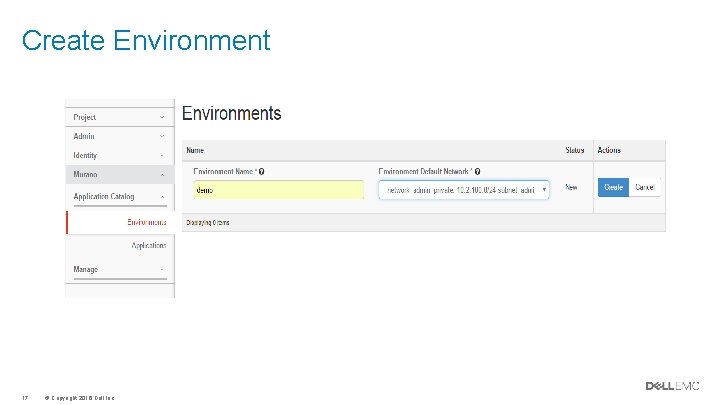Click the Environments page heading

point(231,113)
